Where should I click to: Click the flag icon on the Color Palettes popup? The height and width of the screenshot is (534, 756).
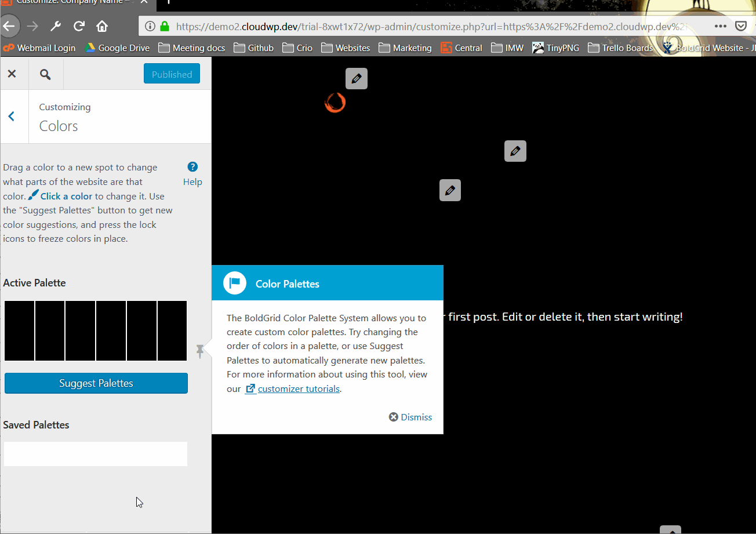click(x=234, y=282)
